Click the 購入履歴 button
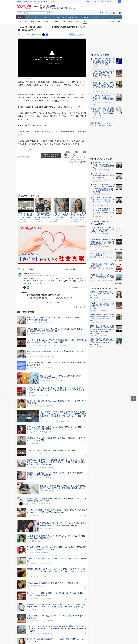 click(112, 13)
